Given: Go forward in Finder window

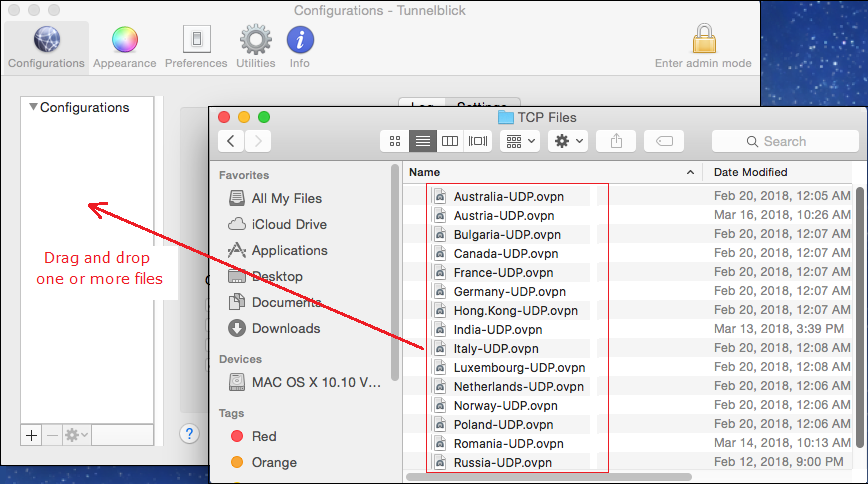Looking at the screenshot, I should (258, 141).
